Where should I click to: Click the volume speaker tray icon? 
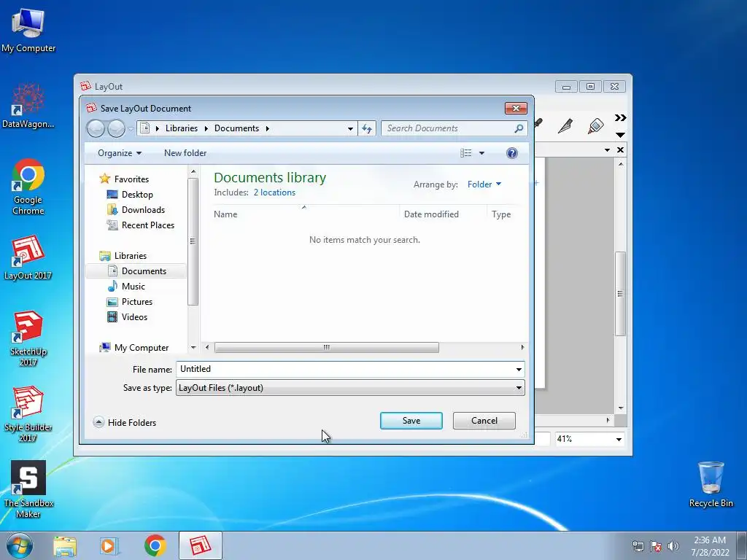673,546
